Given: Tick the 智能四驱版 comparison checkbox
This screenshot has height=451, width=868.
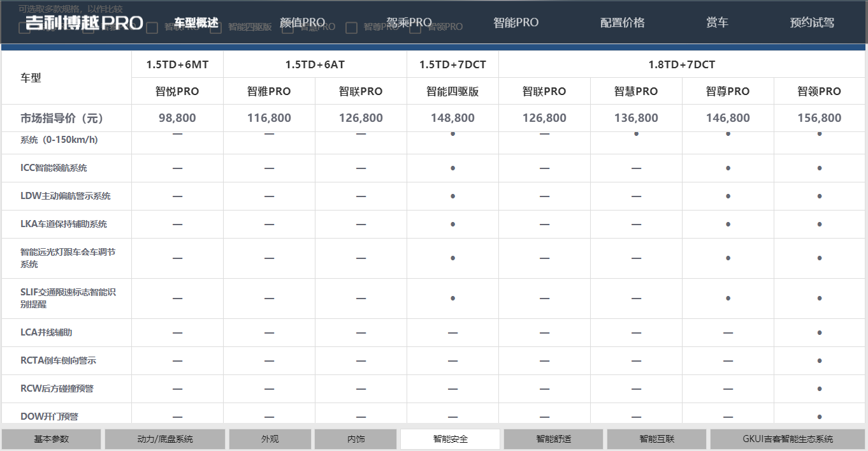Looking at the screenshot, I should coord(216,27).
